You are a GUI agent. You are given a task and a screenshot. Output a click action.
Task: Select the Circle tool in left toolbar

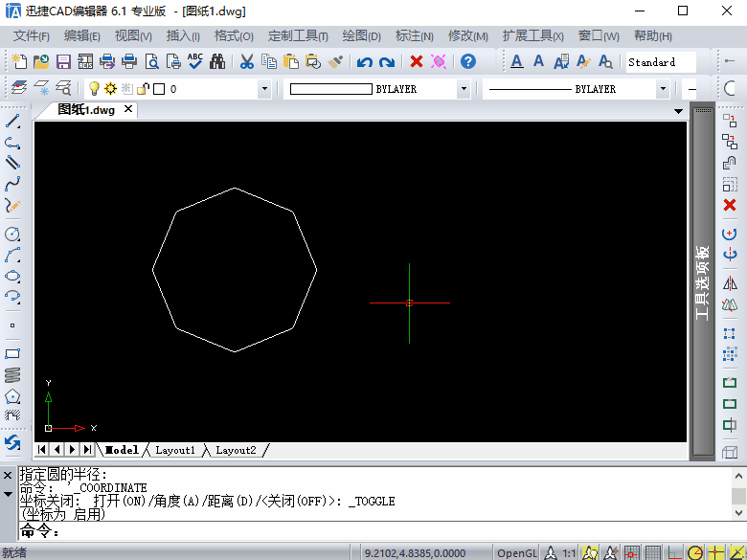coord(12,234)
